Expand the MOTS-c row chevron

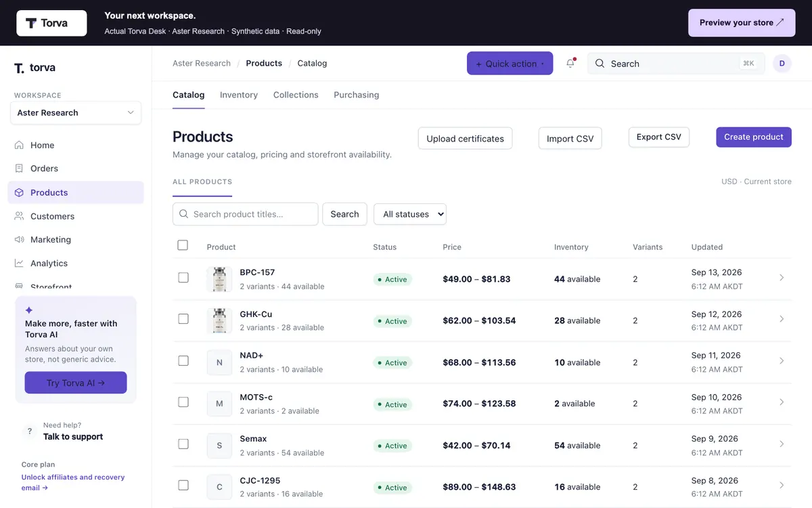(x=782, y=402)
